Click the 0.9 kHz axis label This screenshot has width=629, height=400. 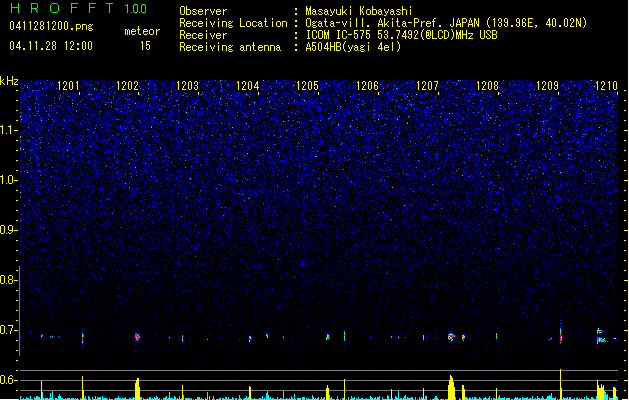click(8, 230)
